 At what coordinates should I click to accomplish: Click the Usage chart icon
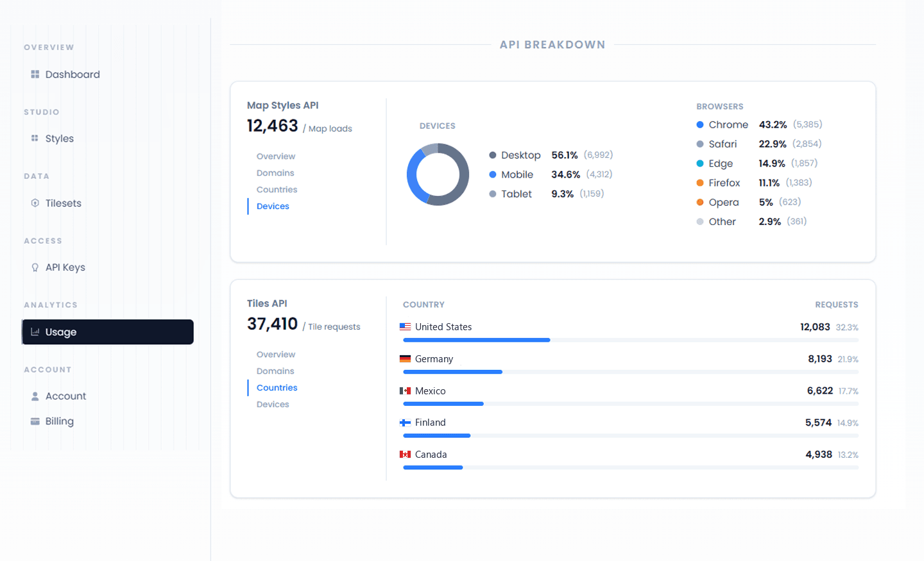(x=35, y=332)
